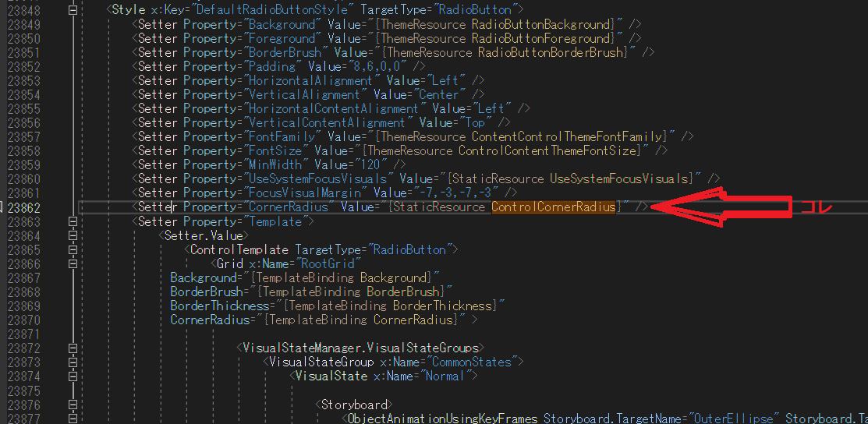Collapse the Template Setter block at line 23863
The width and height of the screenshot is (868, 424).
pyautogui.click(x=72, y=221)
